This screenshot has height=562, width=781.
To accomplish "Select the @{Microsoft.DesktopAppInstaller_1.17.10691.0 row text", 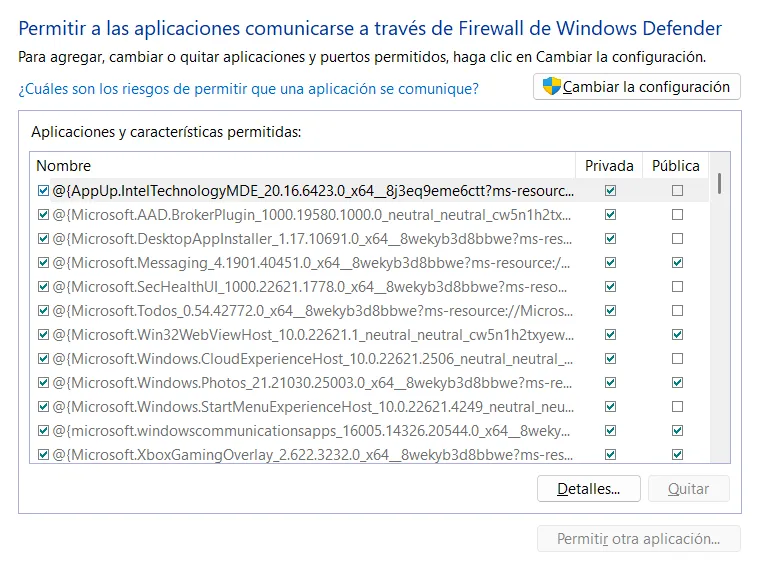I will click(312, 239).
